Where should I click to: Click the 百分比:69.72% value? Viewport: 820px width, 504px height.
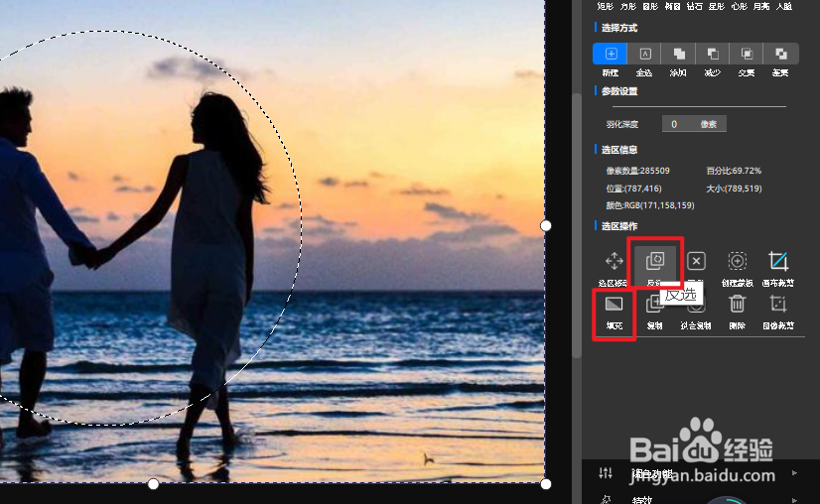pos(734,171)
